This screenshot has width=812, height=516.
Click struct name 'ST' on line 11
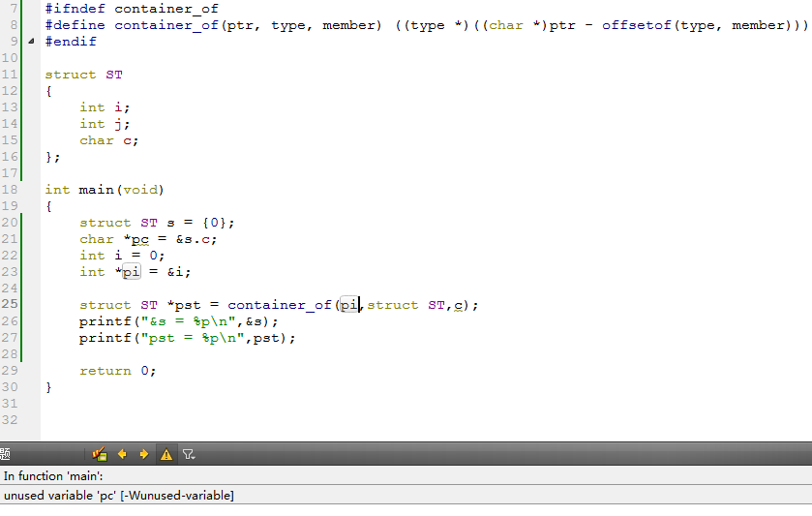click(x=114, y=75)
